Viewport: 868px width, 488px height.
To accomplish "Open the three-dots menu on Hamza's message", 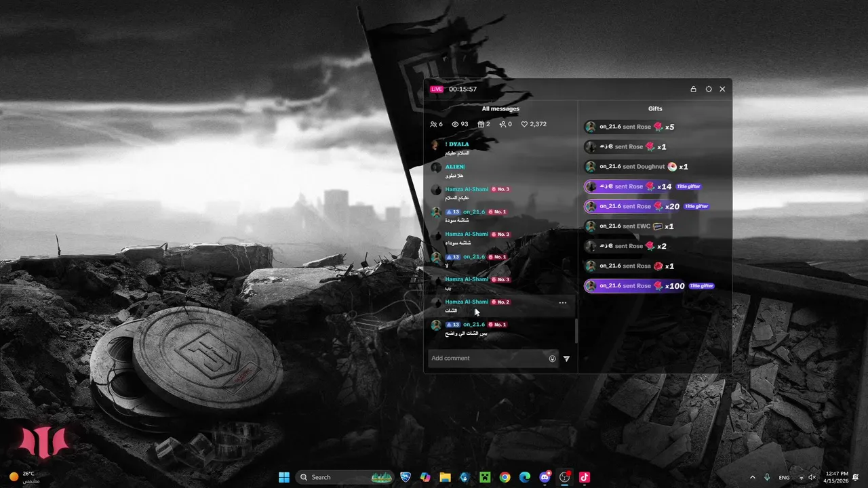I will [x=562, y=303].
